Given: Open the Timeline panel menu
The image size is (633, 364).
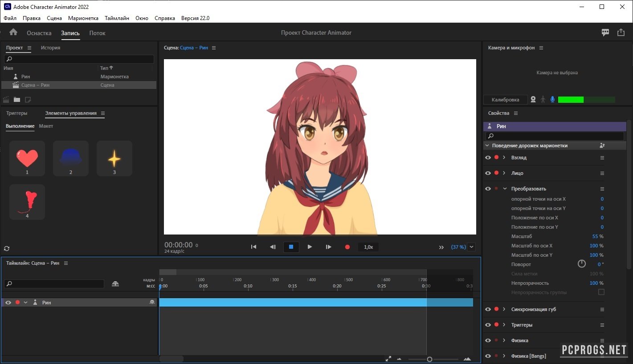Looking at the screenshot, I should [66, 263].
